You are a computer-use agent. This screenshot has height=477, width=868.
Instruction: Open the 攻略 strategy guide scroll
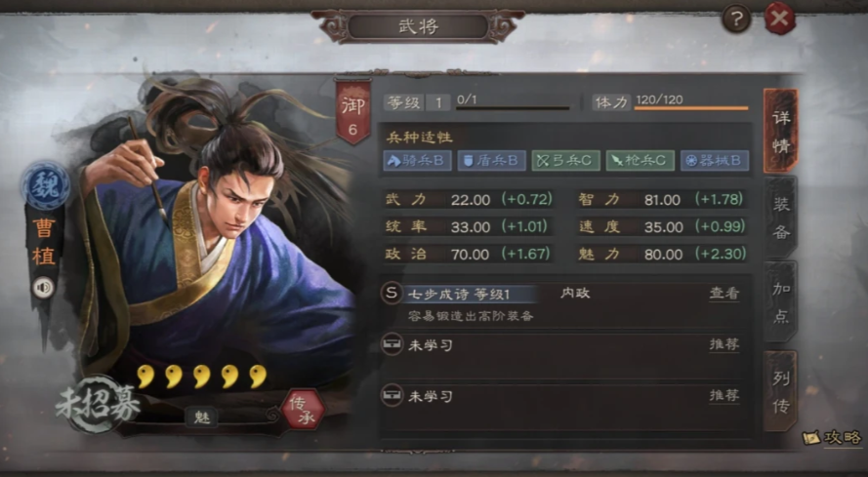[x=833, y=438]
